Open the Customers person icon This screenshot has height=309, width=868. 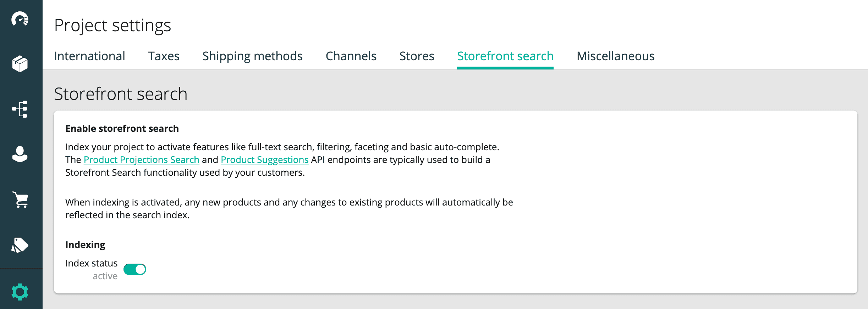tap(20, 154)
